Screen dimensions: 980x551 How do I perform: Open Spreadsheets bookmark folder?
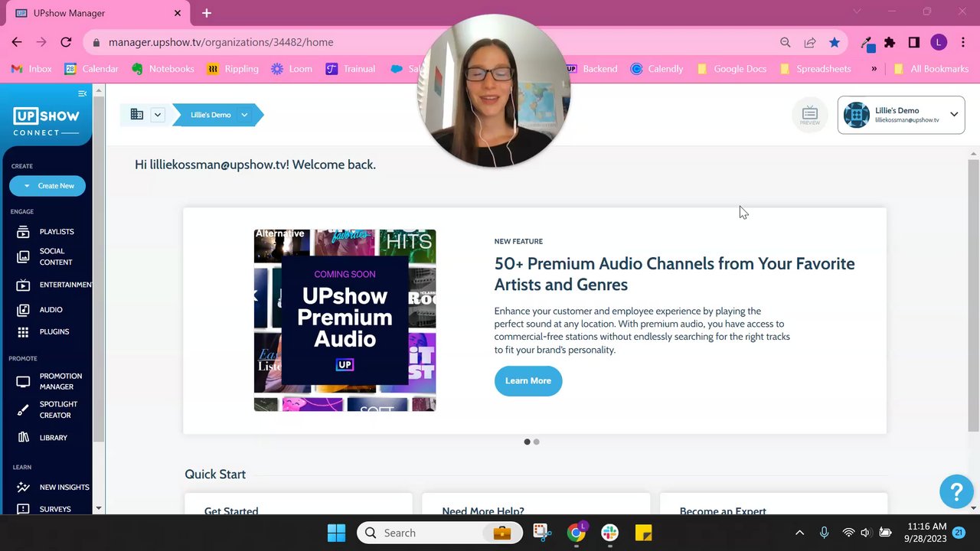coord(815,68)
